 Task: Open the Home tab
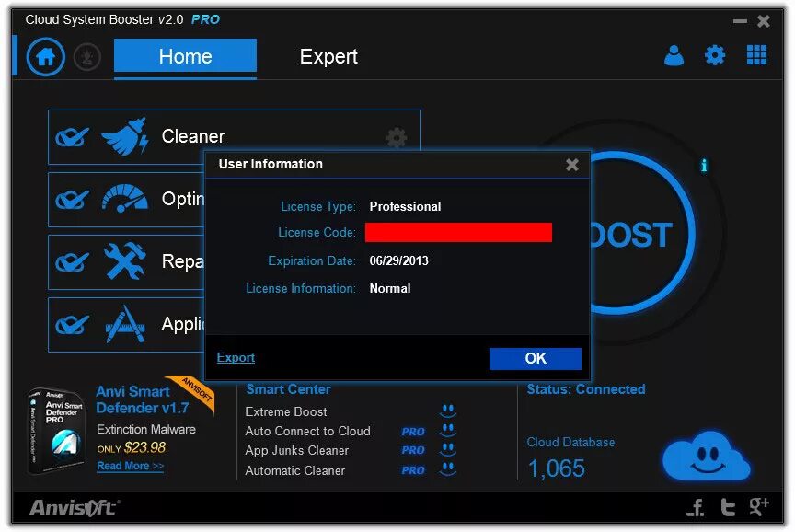point(185,57)
